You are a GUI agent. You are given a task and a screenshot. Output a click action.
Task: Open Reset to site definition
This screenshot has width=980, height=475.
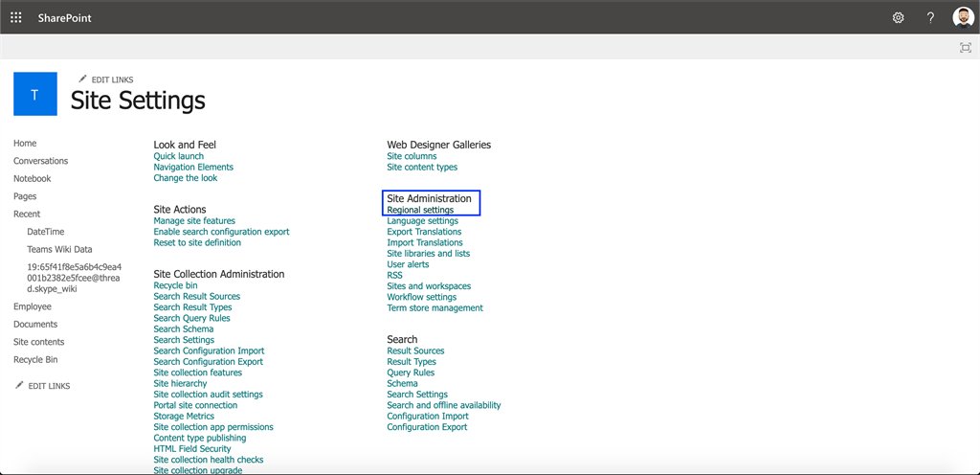click(197, 242)
